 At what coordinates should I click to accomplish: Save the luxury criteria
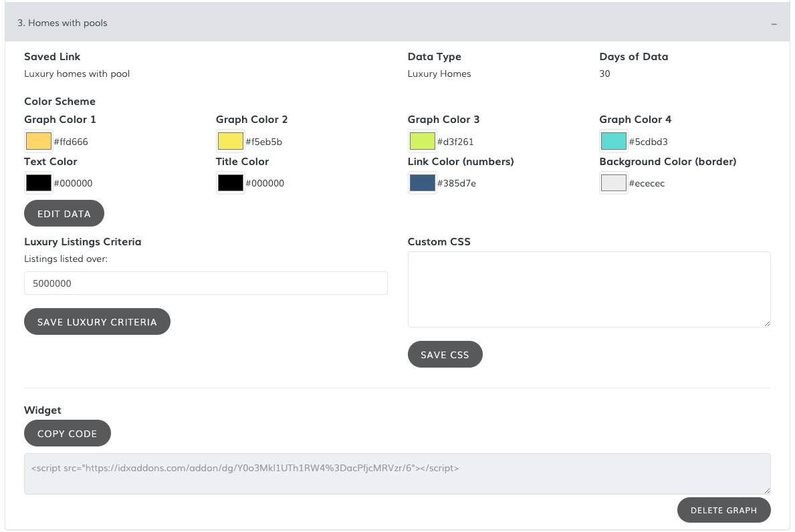pyautogui.click(x=97, y=321)
